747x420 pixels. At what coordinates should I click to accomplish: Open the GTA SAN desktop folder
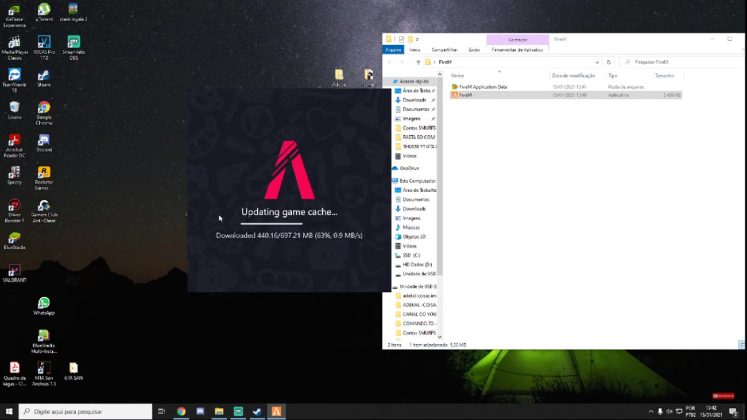tap(73, 371)
